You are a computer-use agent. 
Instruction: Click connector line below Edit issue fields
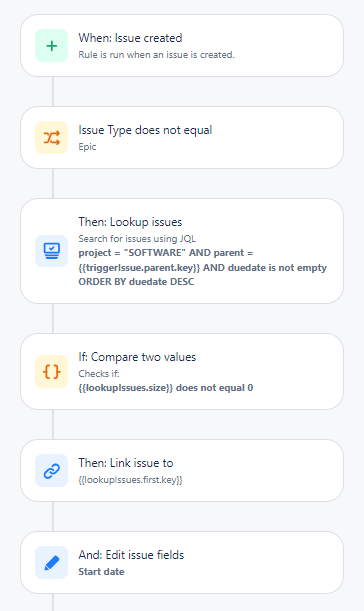53,602
